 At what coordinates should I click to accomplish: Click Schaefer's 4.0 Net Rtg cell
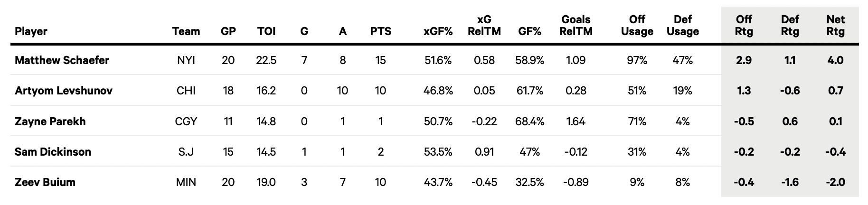[x=835, y=60]
